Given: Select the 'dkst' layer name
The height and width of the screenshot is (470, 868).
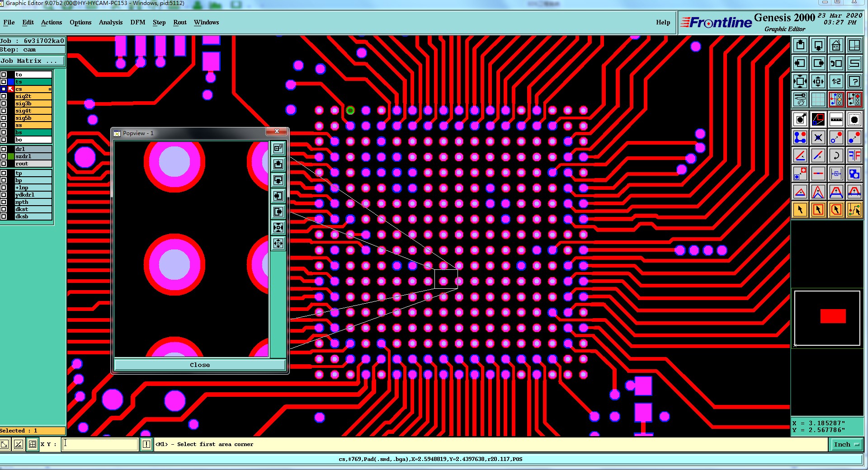Looking at the screenshot, I should (x=33, y=209).
